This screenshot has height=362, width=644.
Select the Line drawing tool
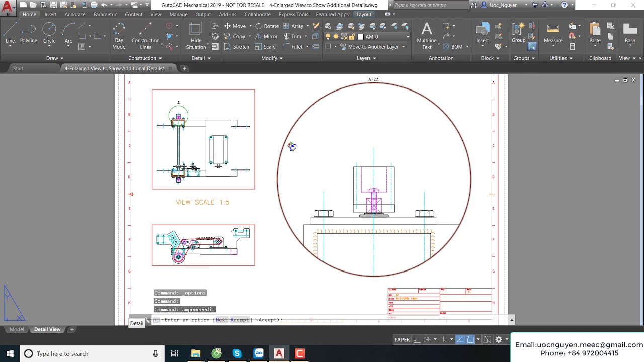pos(10,33)
